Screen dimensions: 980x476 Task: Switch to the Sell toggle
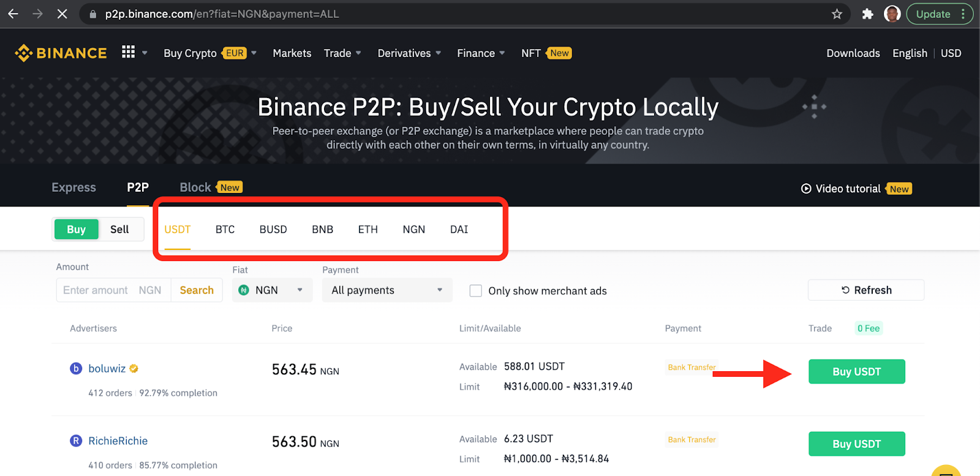pyautogui.click(x=119, y=229)
